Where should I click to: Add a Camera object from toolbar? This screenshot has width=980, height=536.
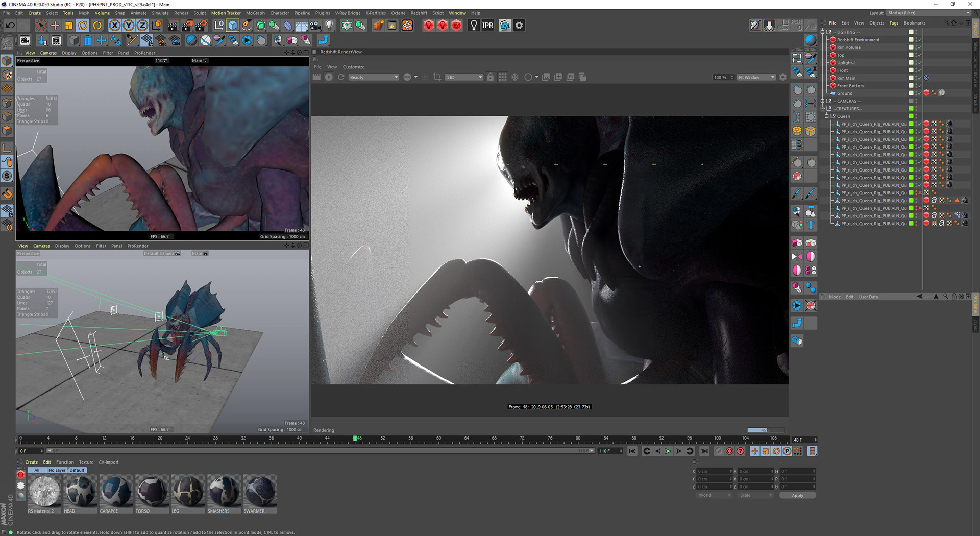315,26
